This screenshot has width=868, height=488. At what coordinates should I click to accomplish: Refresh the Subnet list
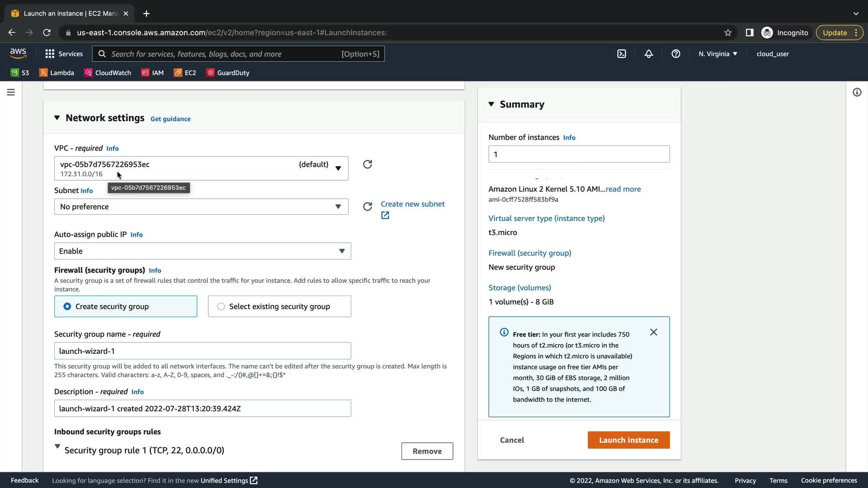pos(368,206)
